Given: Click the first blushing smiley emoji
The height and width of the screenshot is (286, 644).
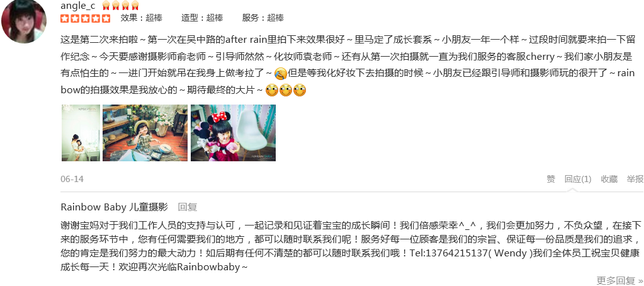Looking at the screenshot, I should point(272,90).
